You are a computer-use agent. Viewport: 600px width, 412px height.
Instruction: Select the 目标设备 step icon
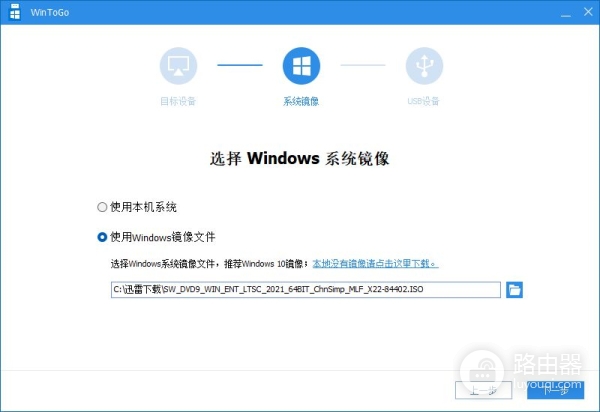[178, 66]
